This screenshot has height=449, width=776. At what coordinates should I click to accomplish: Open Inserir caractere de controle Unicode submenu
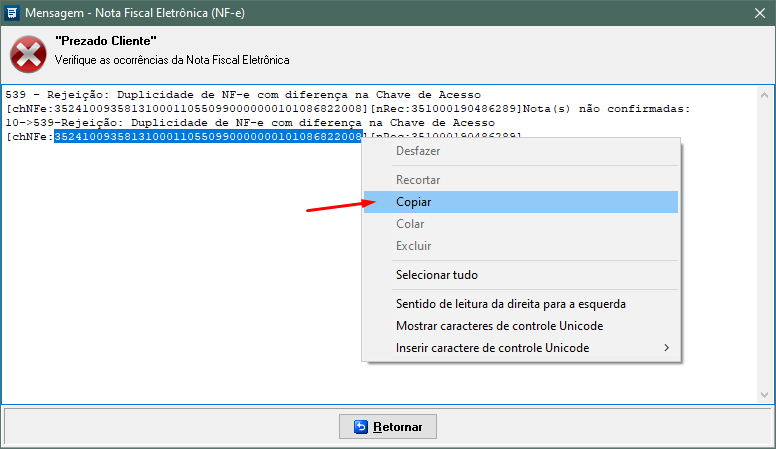pyautogui.click(x=492, y=348)
